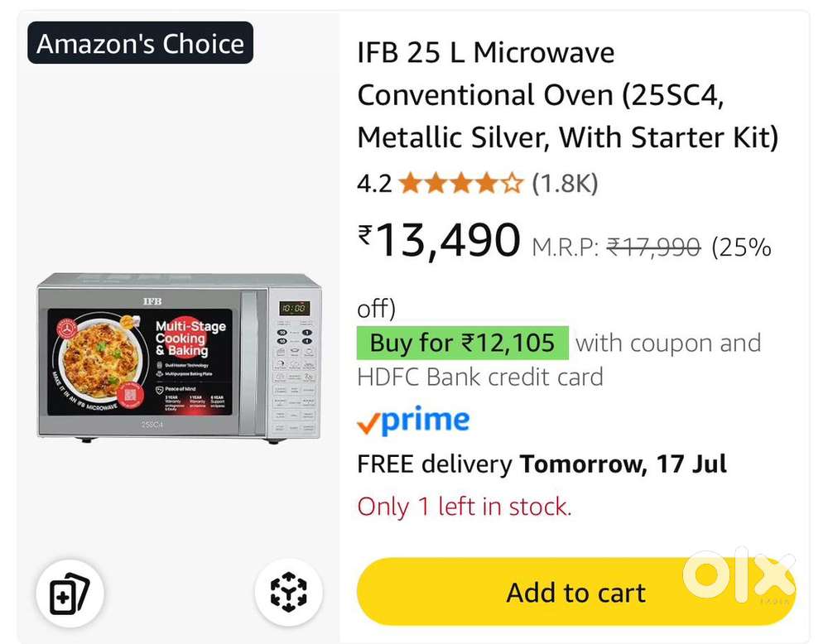This screenshot has height=644, width=828.
Task: Select the FREE delivery Tomorrow text
Action: 542,464
